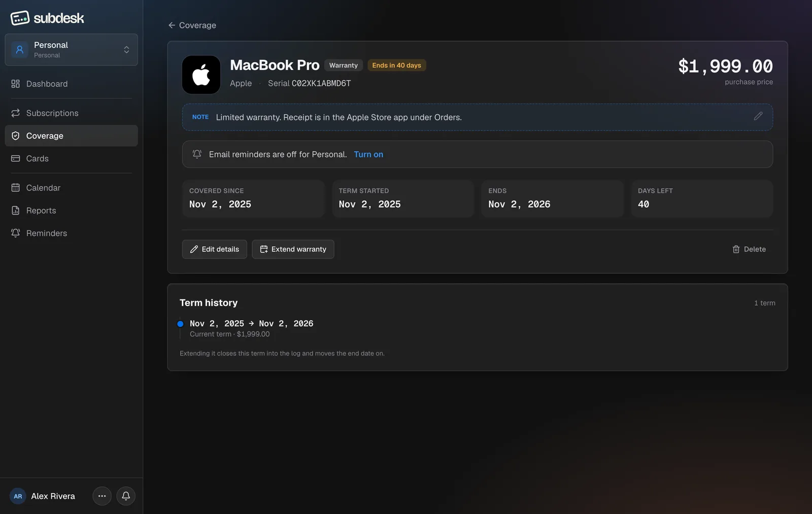812x514 pixels.
Task: Select the current term history marker
Action: (x=180, y=324)
